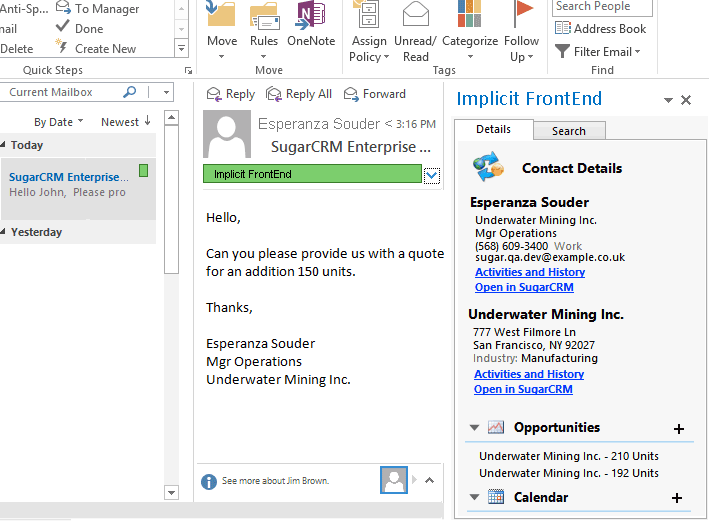The width and height of the screenshot is (709, 521).
Task: Expand the People pane caret
Action: click(430, 480)
